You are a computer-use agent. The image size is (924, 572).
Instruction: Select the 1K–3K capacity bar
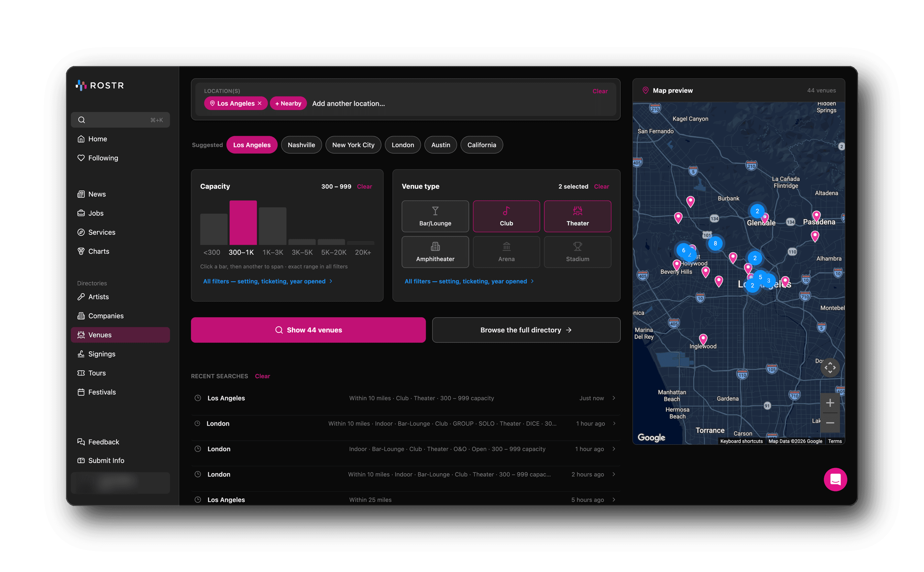[273, 226]
